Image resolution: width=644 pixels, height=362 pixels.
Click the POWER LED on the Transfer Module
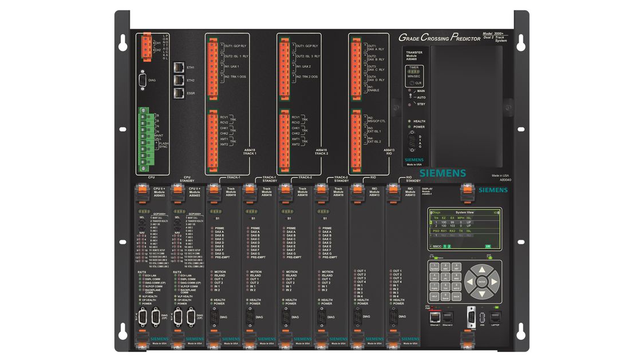pos(409,127)
